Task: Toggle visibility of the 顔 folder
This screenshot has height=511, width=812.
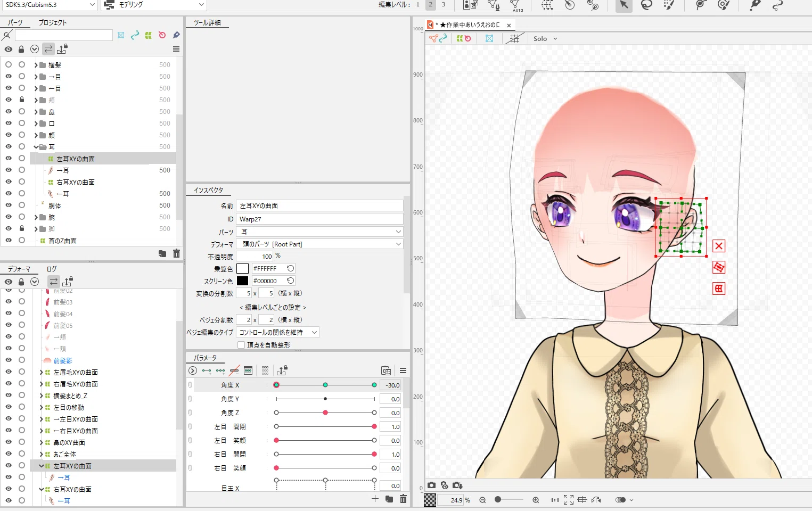Action: [x=9, y=135]
